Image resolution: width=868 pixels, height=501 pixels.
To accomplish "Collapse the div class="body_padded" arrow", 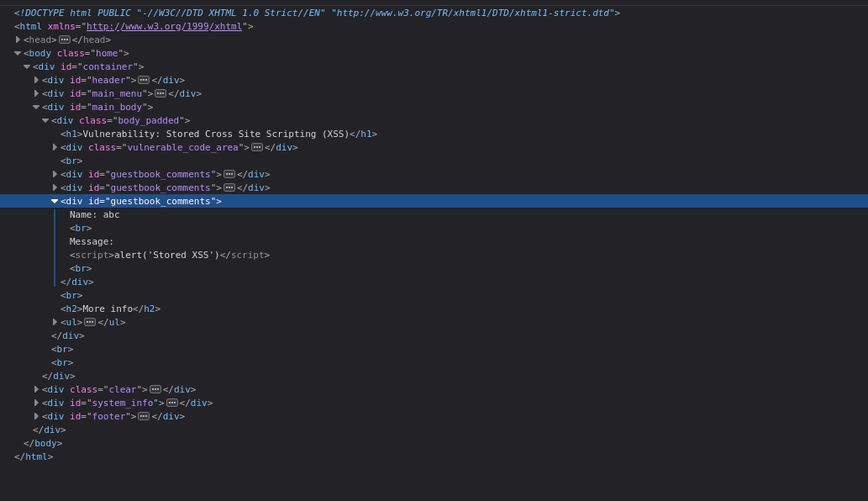I will point(45,120).
